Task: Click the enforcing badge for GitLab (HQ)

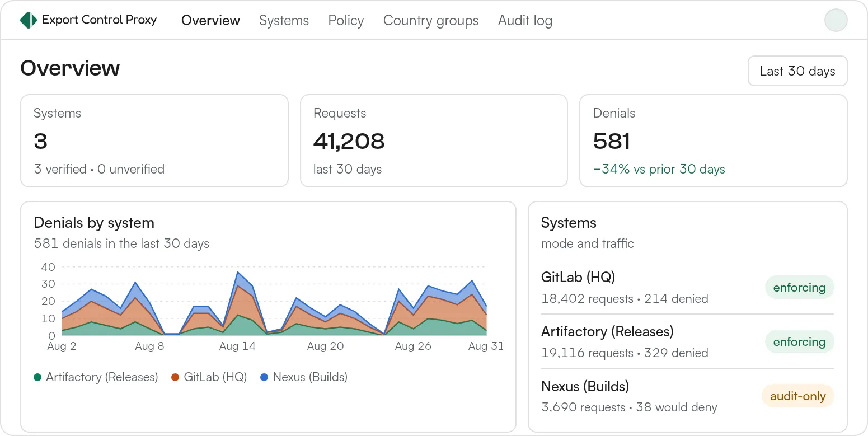Action: (x=799, y=288)
